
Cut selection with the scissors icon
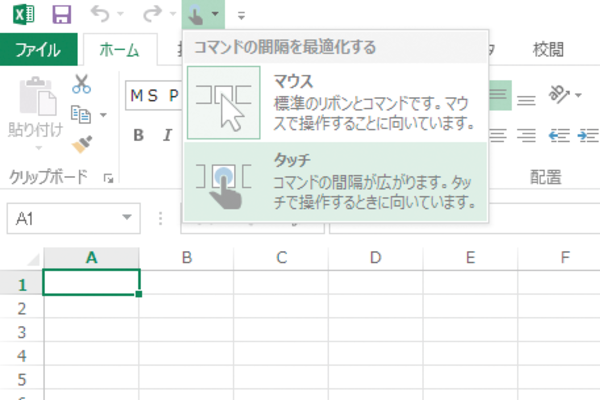(82, 84)
